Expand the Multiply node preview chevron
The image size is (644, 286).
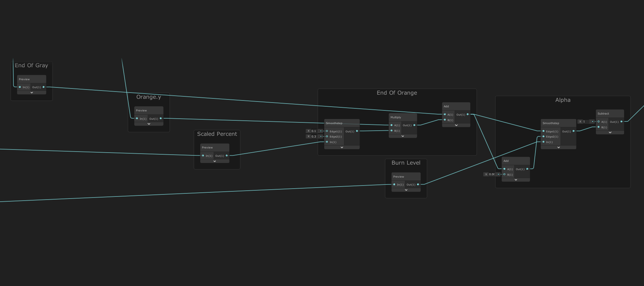(403, 136)
